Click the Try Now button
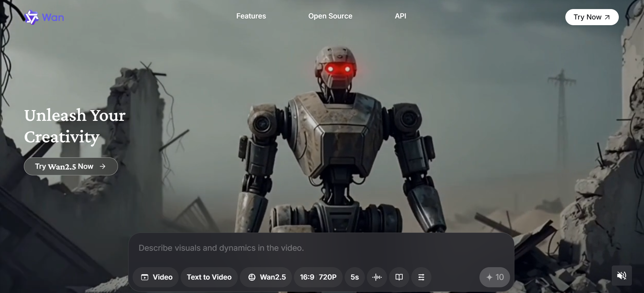The height and width of the screenshot is (293, 644). click(592, 17)
